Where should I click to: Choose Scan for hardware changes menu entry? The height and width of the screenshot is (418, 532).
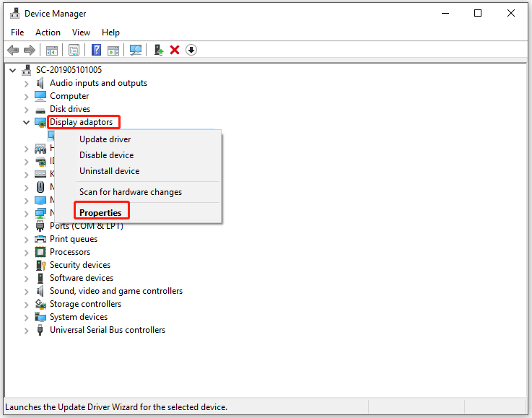[138, 192]
